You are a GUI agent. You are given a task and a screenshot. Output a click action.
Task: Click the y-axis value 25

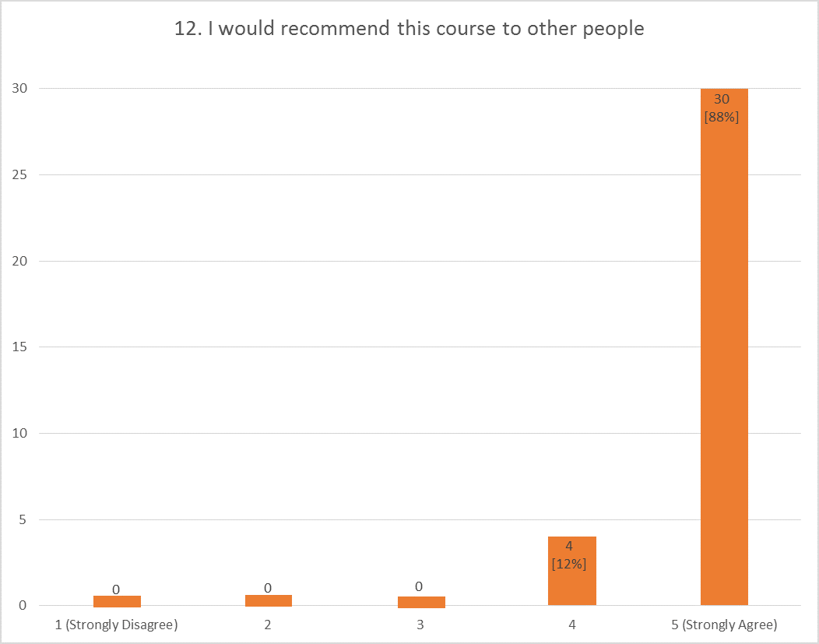click(x=19, y=174)
